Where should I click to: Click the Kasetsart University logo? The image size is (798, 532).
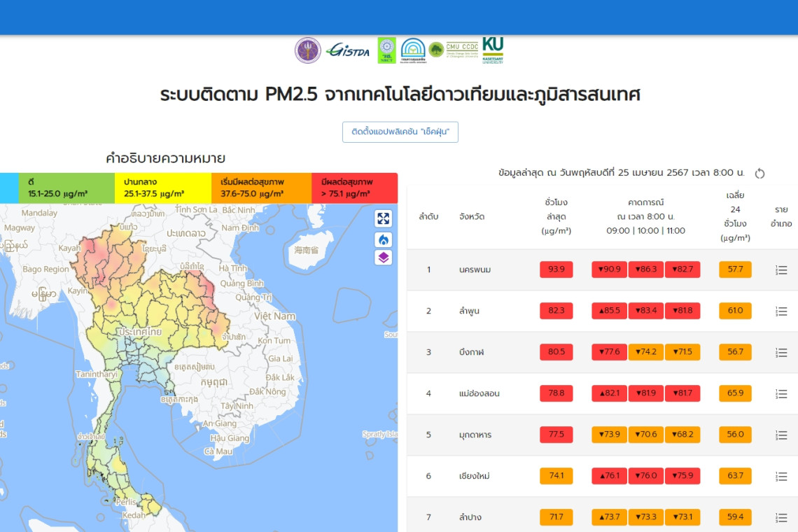(x=493, y=50)
